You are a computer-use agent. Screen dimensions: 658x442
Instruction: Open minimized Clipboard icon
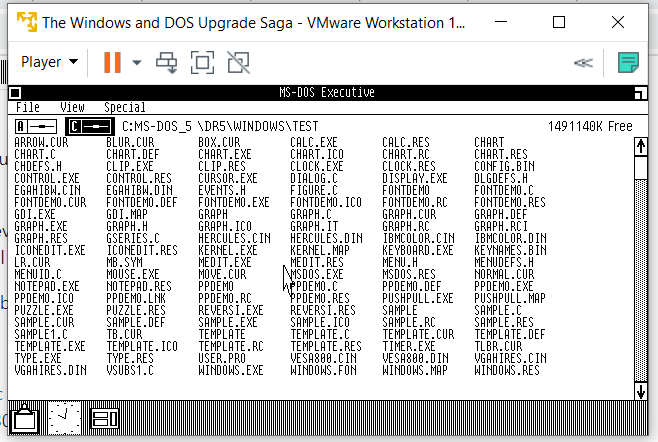point(25,418)
